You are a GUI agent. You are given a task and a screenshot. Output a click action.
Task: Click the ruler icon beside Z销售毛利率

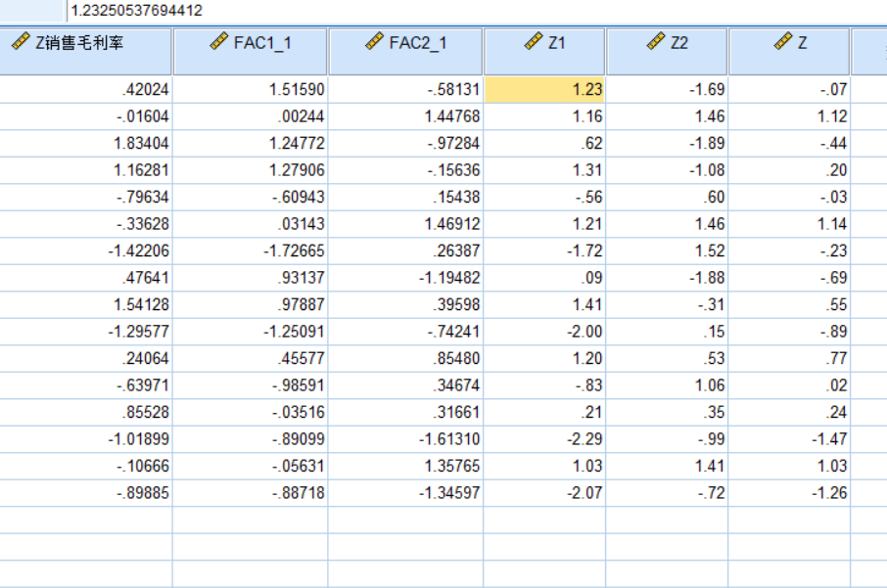(21, 41)
